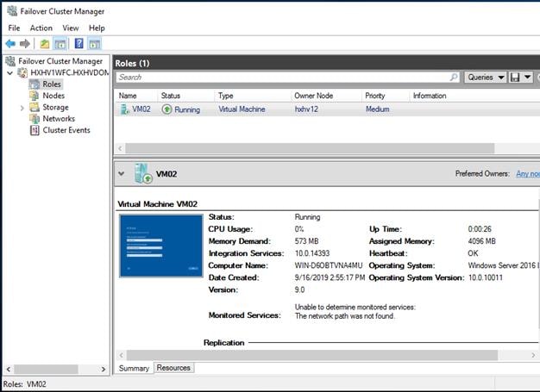Collapse the HXHV1WFC cluster tree node
The height and width of the screenshot is (392, 540).
[10, 73]
